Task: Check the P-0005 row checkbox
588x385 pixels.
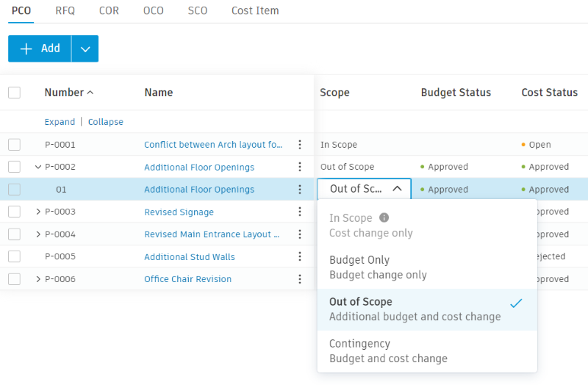Action: coord(14,256)
